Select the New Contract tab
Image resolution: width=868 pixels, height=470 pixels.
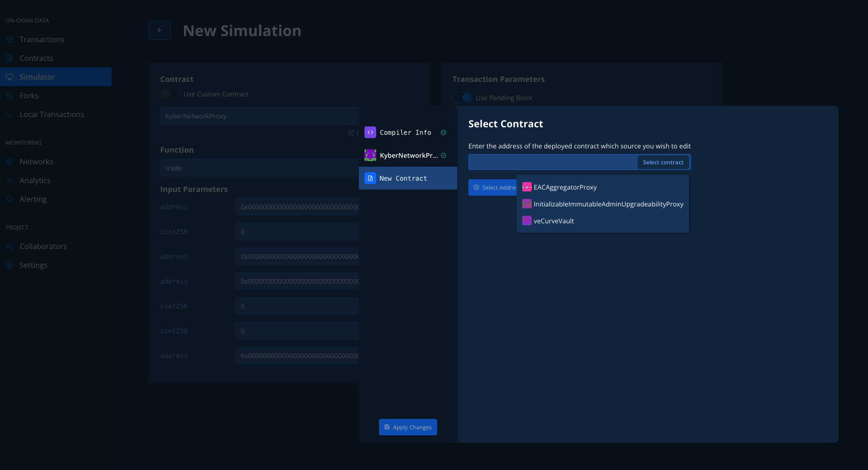[408, 178]
